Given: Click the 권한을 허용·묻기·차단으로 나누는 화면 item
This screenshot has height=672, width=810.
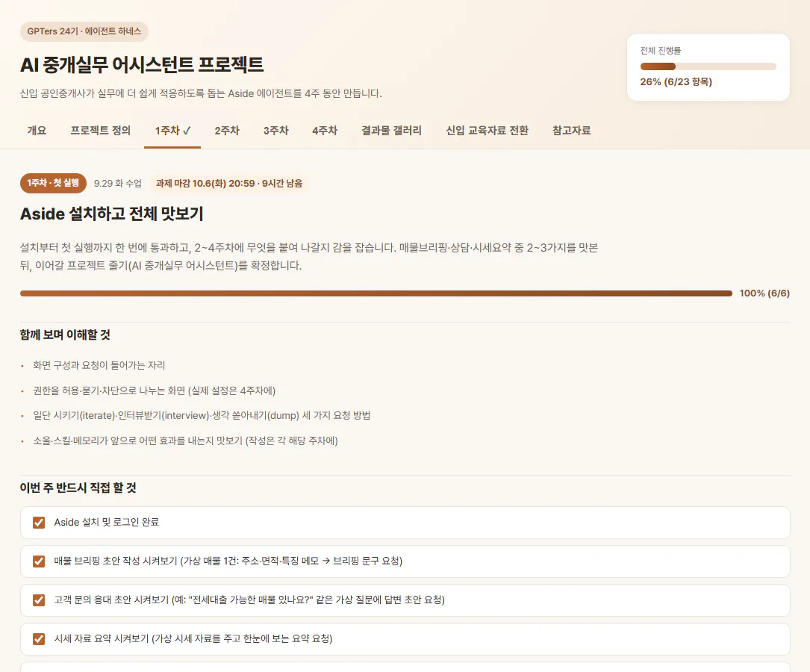Looking at the screenshot, I should tap(155, 391).
